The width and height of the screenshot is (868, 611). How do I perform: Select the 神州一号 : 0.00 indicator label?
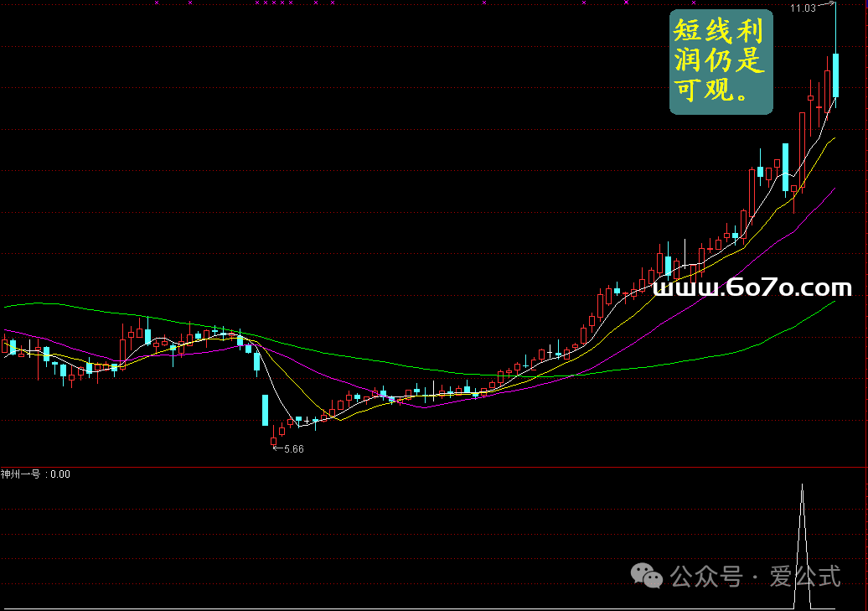[x=35, y=474]
